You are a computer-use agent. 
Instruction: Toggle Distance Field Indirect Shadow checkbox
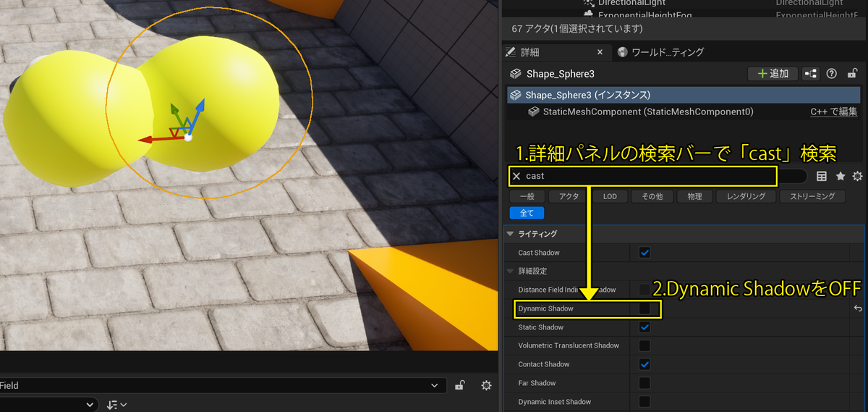pyautogui.click(x=644, y=290)
